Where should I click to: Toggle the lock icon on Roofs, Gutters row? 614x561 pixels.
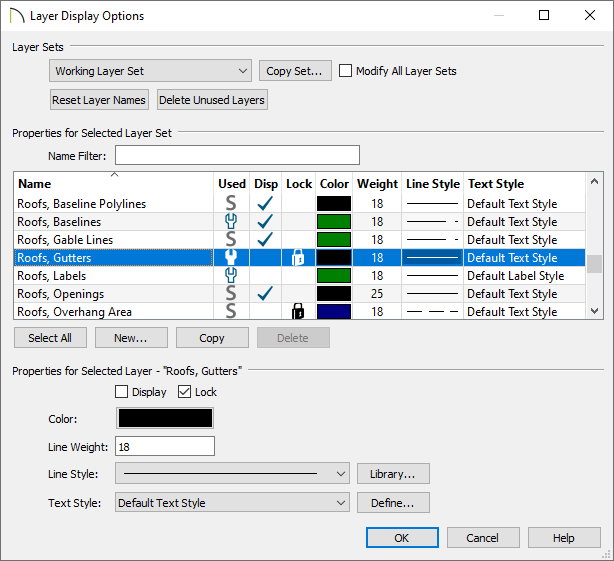pos(298,258)
